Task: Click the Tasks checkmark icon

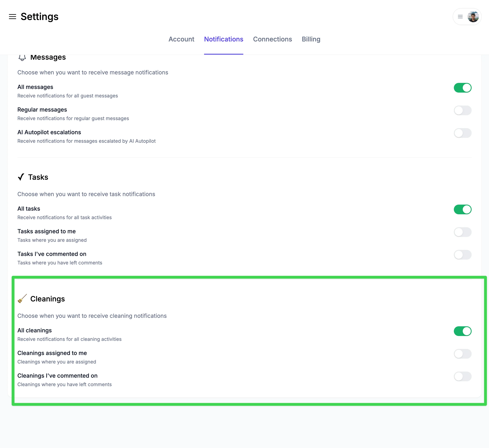Action: [x=21, y=177]
